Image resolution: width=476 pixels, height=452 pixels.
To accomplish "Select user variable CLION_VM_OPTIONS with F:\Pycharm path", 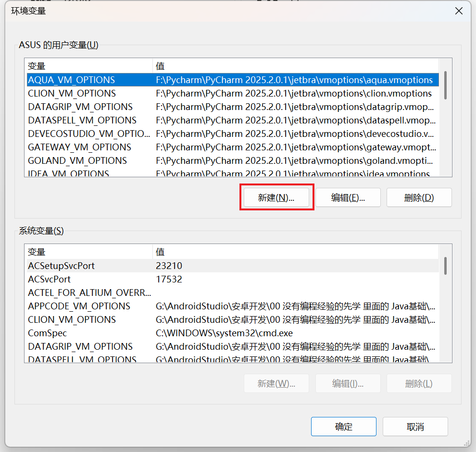I will (233, 94).
